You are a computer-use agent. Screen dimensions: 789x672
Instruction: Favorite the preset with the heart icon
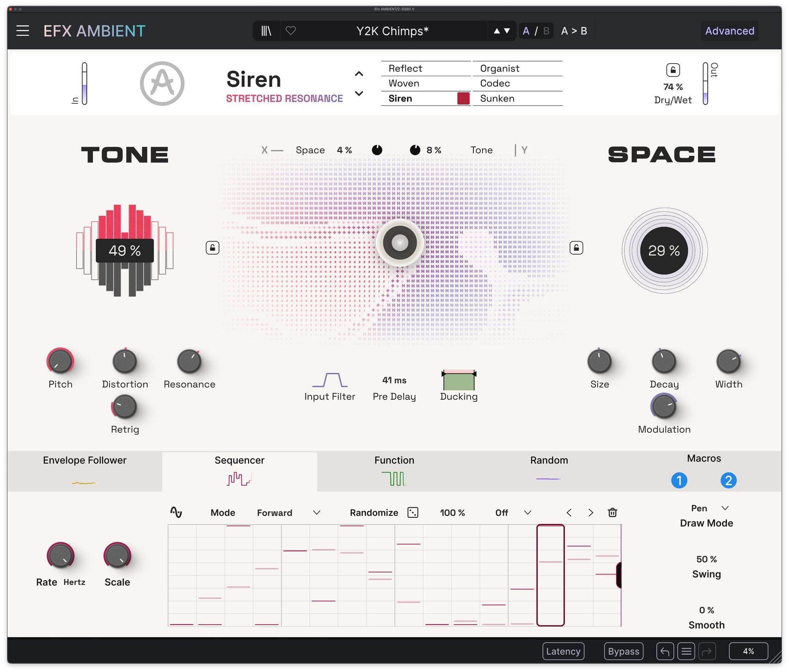tap(291, 31)
